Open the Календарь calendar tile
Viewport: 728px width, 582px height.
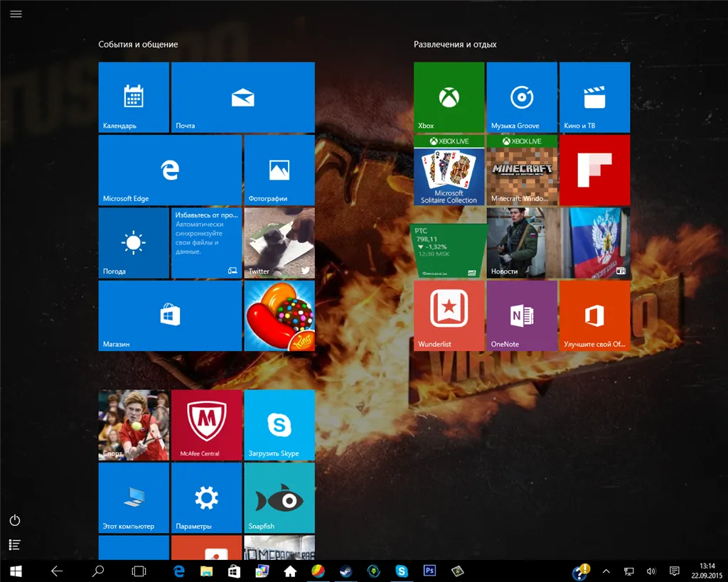(x=134, y=97)
